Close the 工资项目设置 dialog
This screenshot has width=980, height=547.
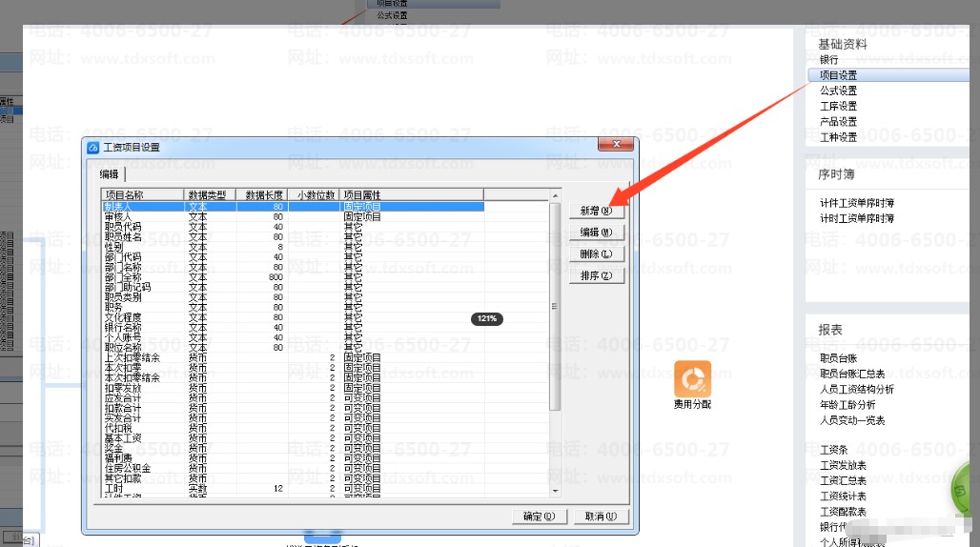point(616,144)
